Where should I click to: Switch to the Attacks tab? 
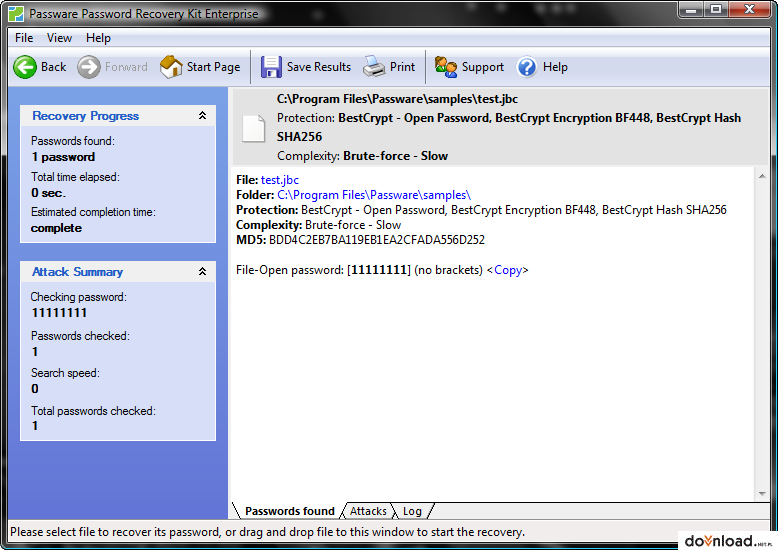click(368, 511)
